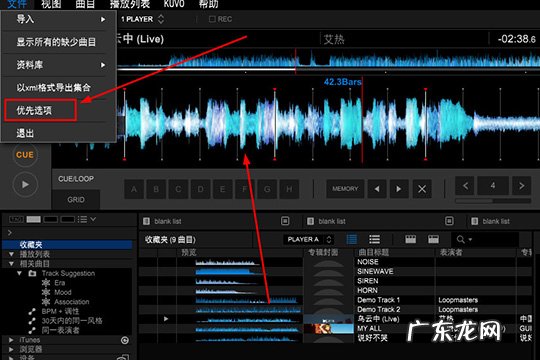Adjust the slider below the beat value
540x360 pixels.
point(493,200)
